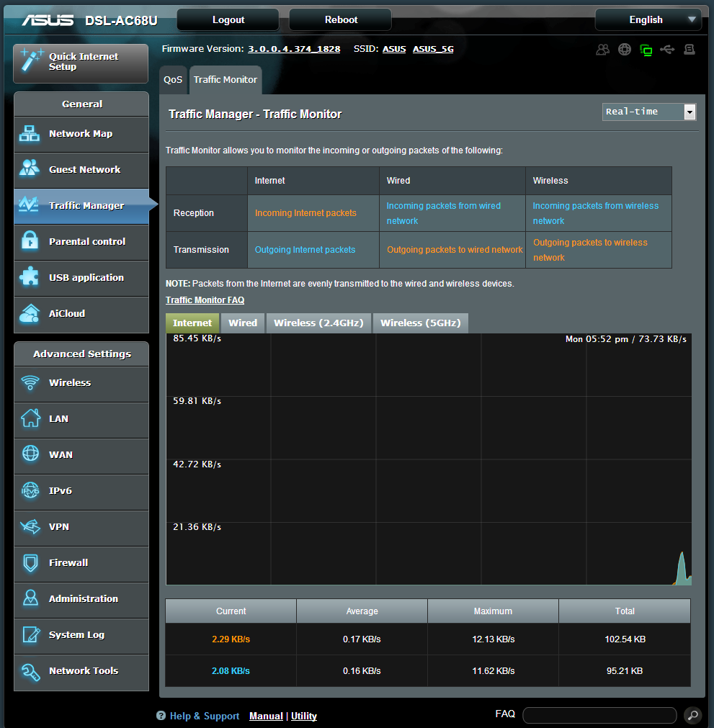Click the Maximum column header
The height and width of the screenshot is (728, 714).
[493, 611]
